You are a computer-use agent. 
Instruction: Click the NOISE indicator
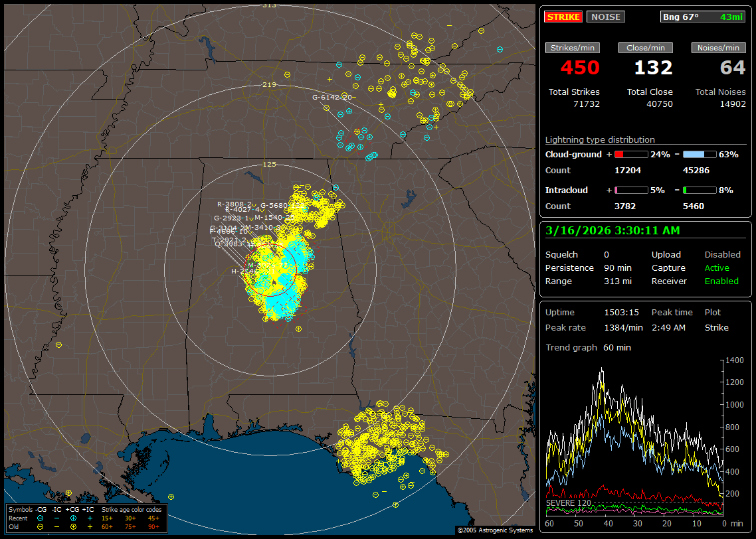coord(605,17)
